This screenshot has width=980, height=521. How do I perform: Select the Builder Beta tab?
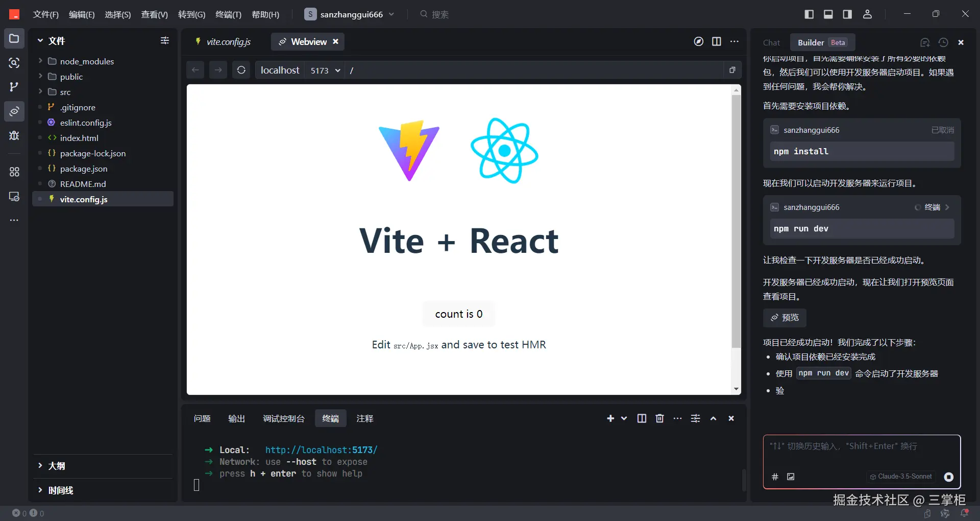pyautogui.click(x=823, y=42)
